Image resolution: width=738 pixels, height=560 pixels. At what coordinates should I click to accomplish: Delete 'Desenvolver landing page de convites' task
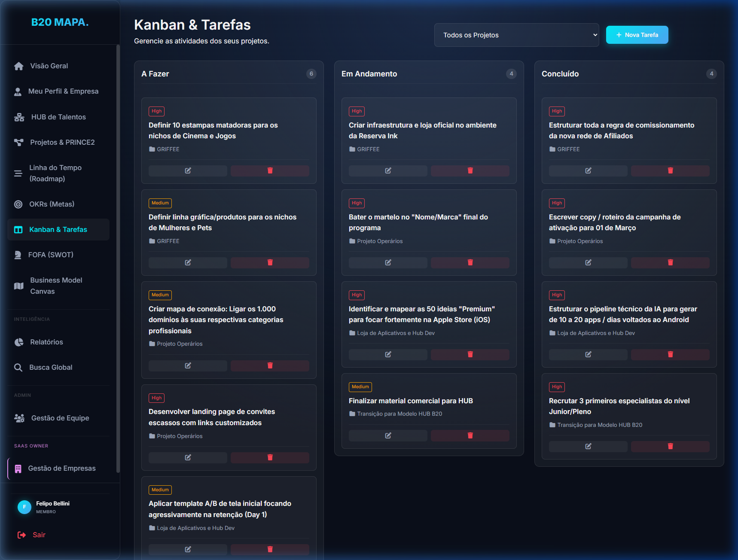coord(270,457)
